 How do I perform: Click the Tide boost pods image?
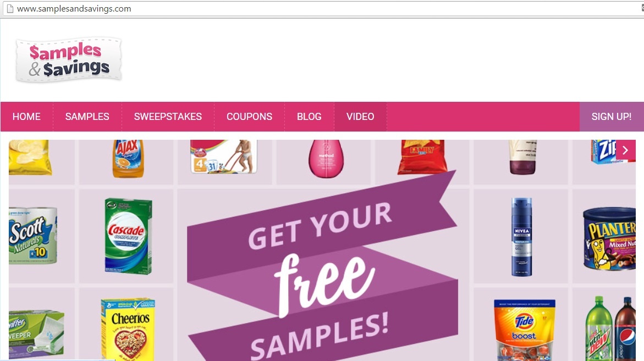coord(525,330)
